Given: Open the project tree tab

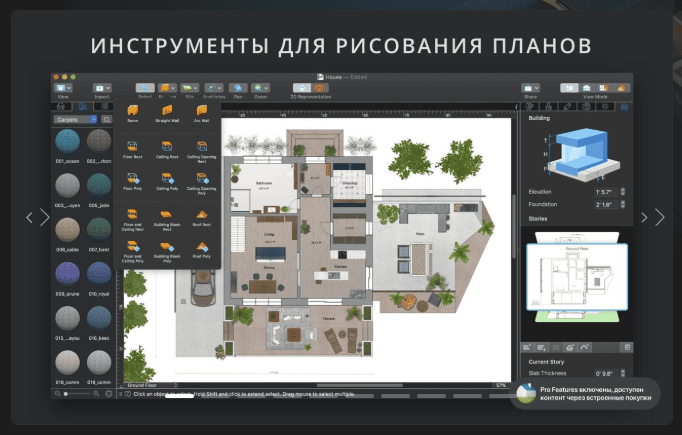Looking at the screenshot, I should (x=104, y=107).
